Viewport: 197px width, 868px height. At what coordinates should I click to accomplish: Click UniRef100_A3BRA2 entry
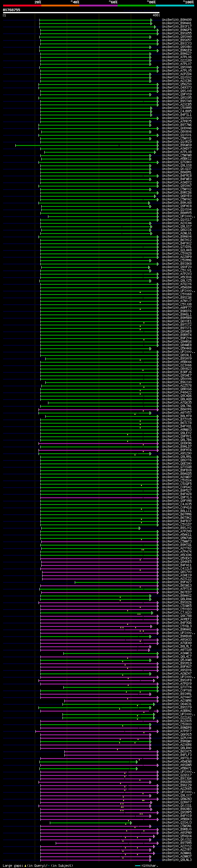point(177,711)
